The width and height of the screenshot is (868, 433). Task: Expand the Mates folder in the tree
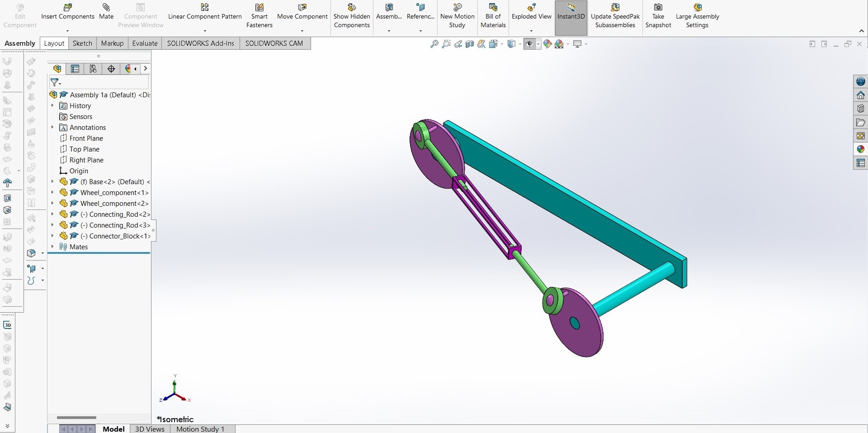pos(52,247)
